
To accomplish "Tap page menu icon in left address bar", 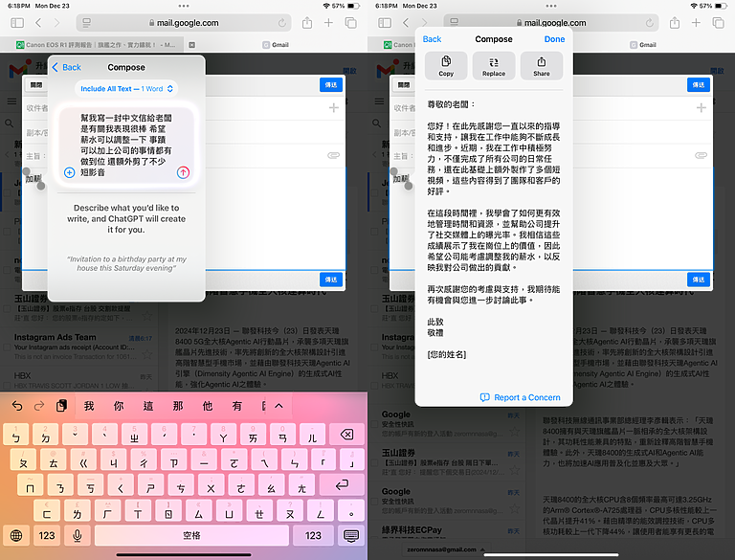I will 87,23.
